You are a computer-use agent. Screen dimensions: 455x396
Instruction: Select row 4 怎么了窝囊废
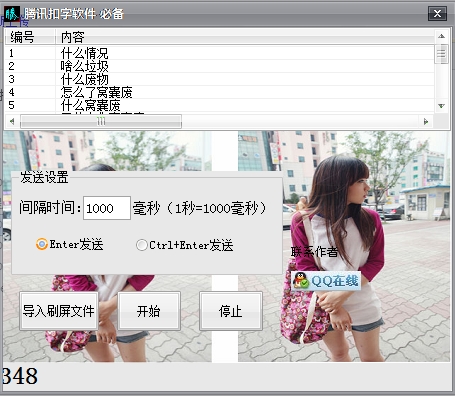220,92
